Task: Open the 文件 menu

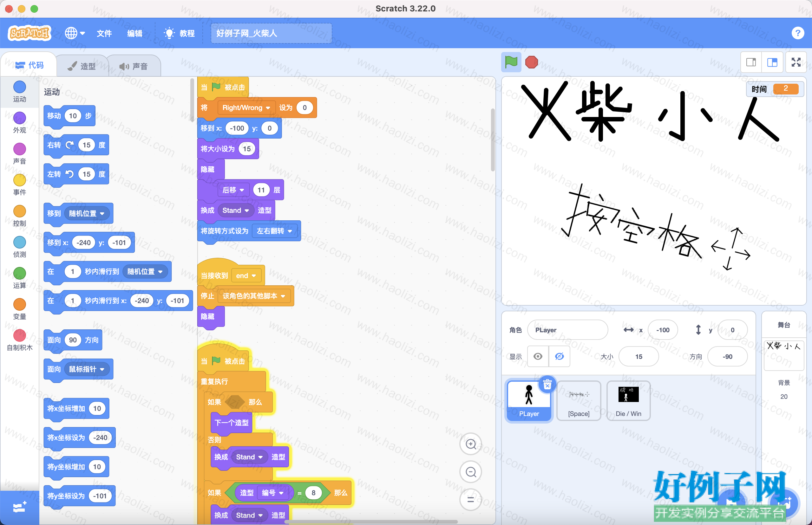Action: (104, 33)
